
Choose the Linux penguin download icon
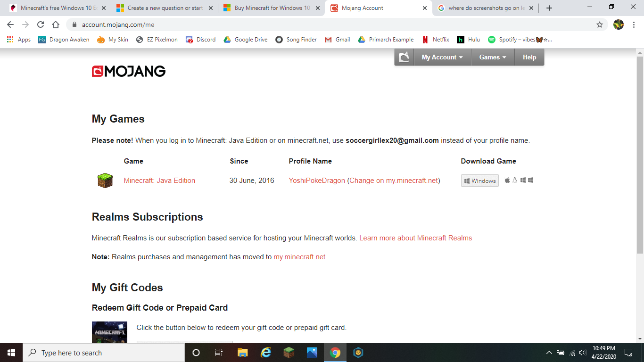[x=515, y=180]
